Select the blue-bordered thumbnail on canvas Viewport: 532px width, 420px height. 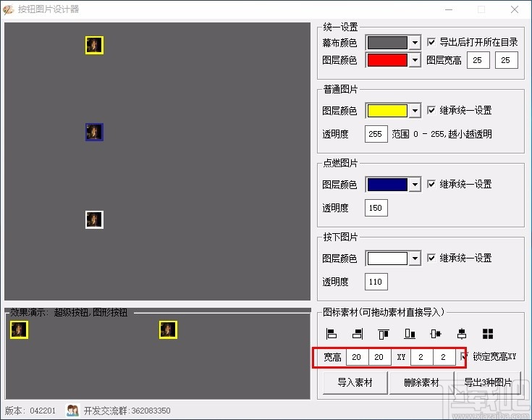pyautogui.click(x=94, y=132)
